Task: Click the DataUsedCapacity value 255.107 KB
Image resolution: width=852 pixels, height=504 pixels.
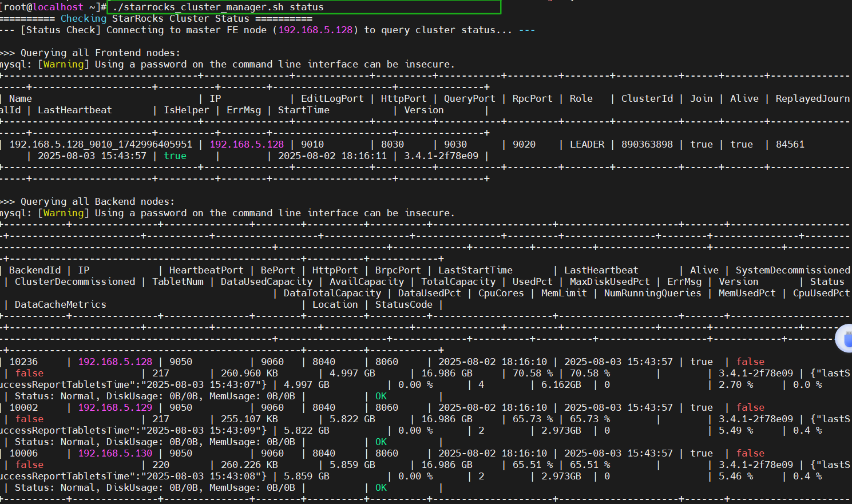Action: pyautogui.click(x=249, y=419)
